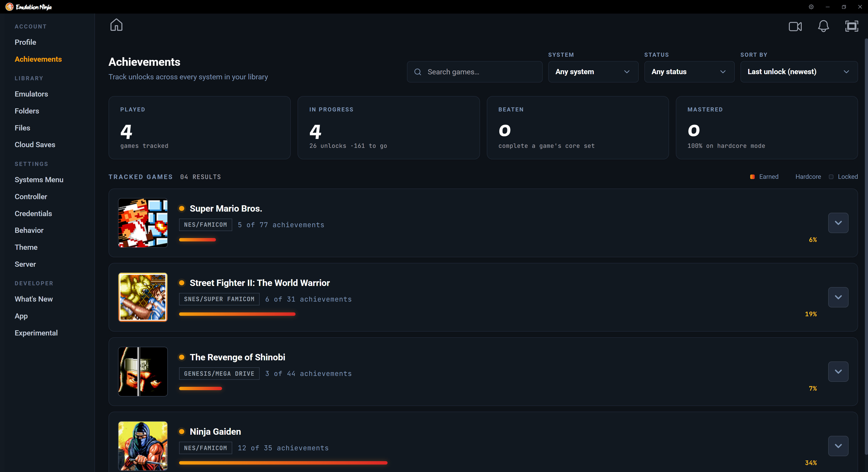Click GENESIS/MEGA DRIVE system tag
The image size is (868, 472).
point(219,374)
